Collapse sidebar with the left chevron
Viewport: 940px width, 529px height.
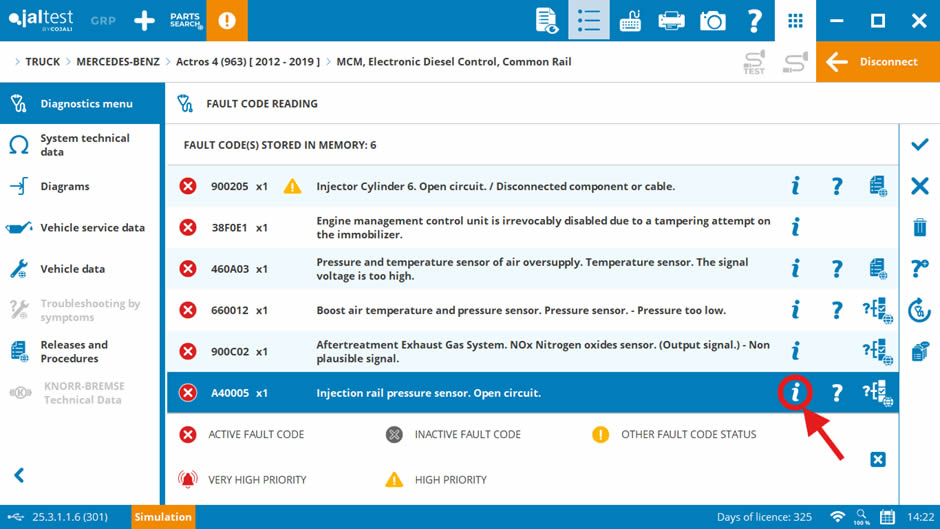[19, 476]
